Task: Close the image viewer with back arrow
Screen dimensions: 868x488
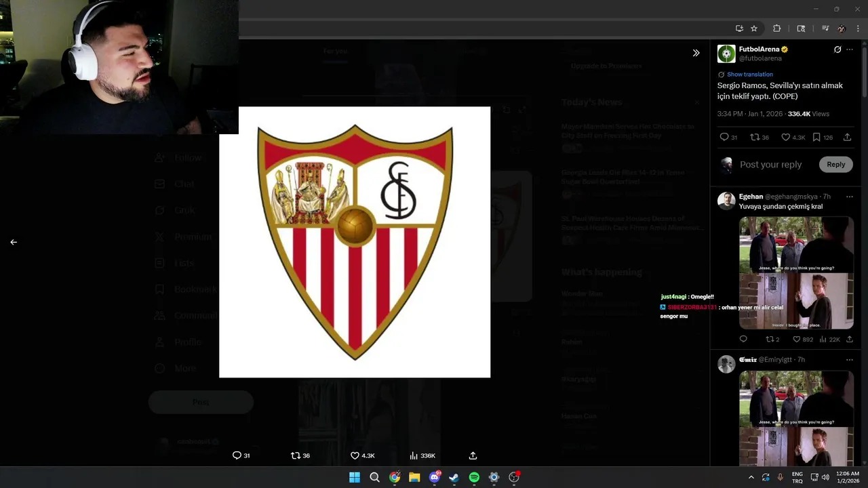Action: (x=14, y=242)
